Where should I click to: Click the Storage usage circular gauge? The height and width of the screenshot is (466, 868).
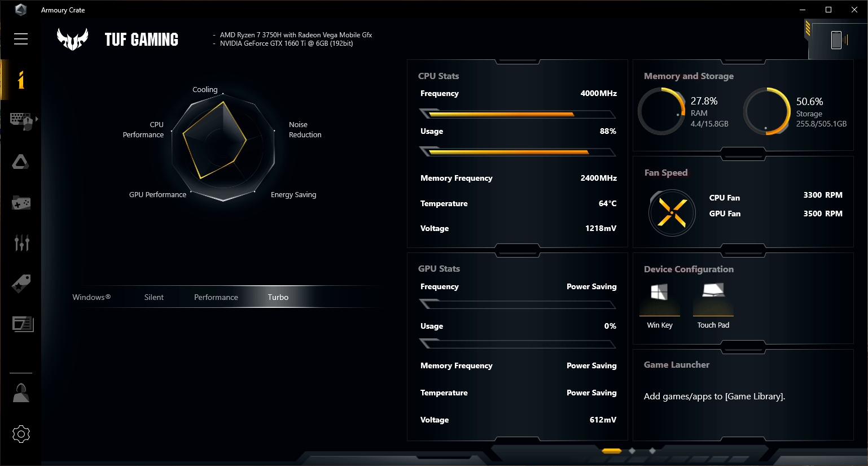(767, 111)
